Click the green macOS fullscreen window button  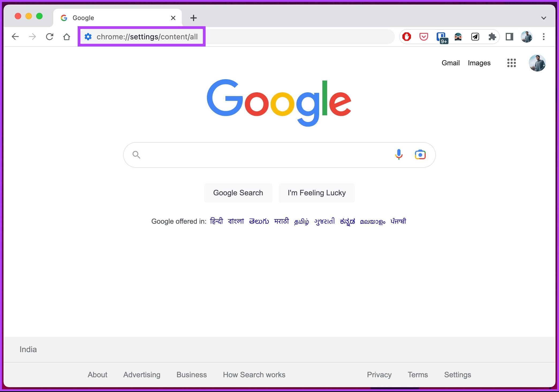39,16
